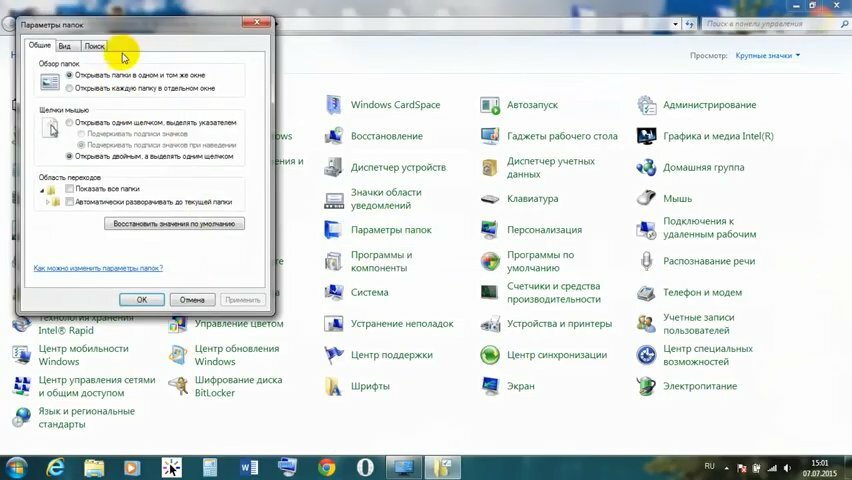
Task: Open Графика и медиа Intel(R) icon
Action: (x=646, y=136)
